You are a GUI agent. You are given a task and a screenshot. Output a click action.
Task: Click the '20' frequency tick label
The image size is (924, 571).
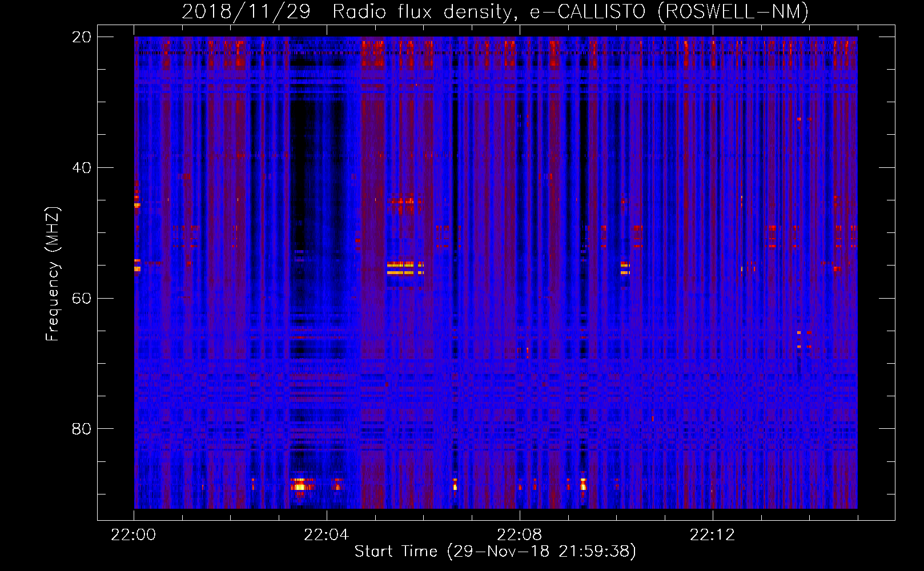point(81,37)
